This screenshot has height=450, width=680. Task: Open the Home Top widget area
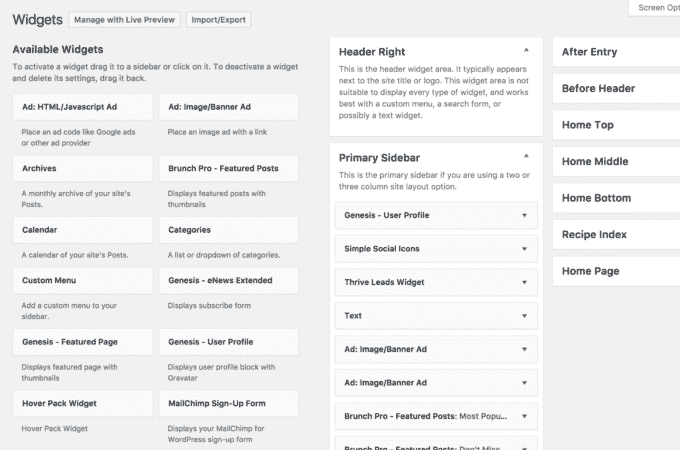tap(616, 125)
